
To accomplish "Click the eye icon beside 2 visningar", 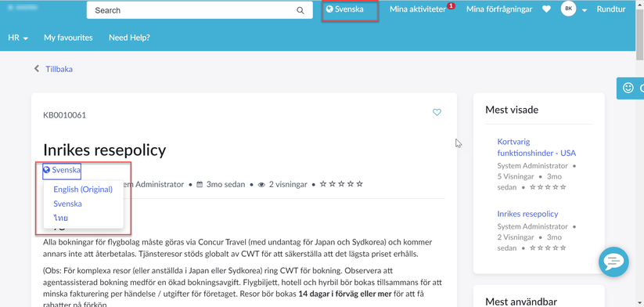I will click(x=261, y=185).
